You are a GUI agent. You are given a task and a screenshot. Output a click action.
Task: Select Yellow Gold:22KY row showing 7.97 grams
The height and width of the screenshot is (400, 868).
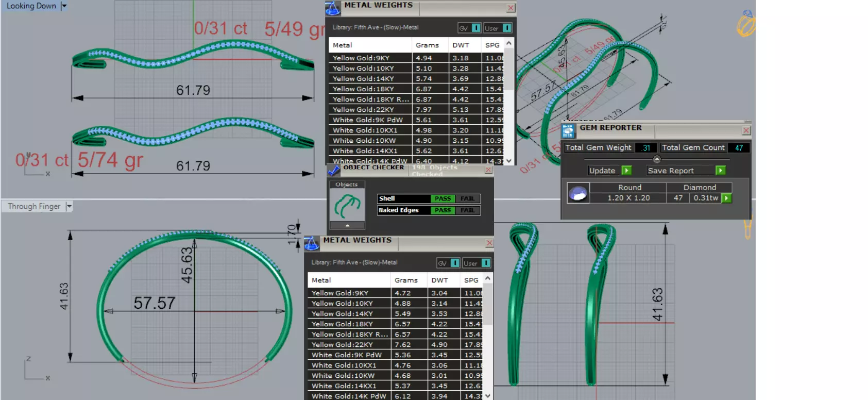[x=417, y=110]
